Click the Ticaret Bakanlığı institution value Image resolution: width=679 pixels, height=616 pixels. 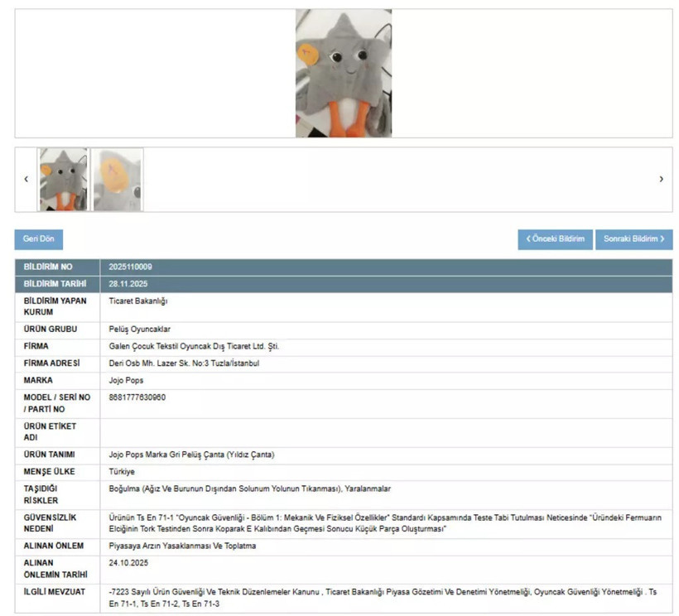click(x=138, y=301)
